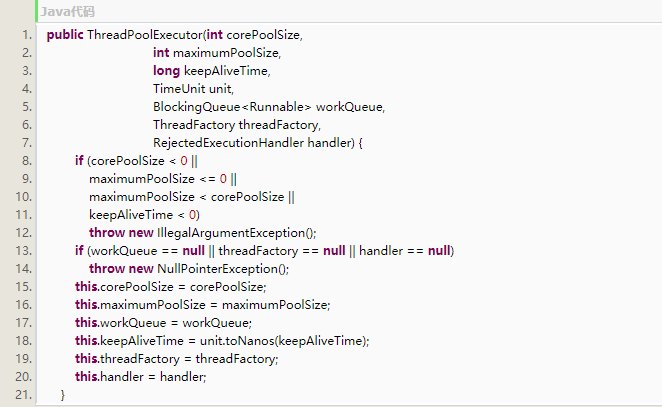
Task: Click line number 18 in gutter
Action: (x=24, y=341)
